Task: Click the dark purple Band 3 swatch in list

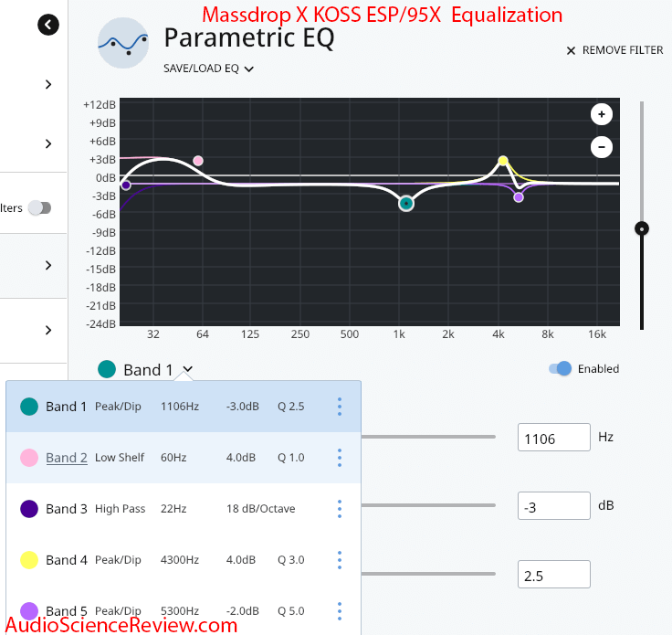Action: click(29, 509)
